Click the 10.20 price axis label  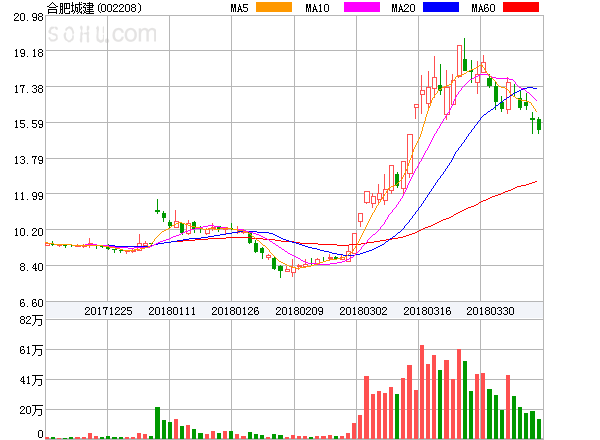click(29, 232)
